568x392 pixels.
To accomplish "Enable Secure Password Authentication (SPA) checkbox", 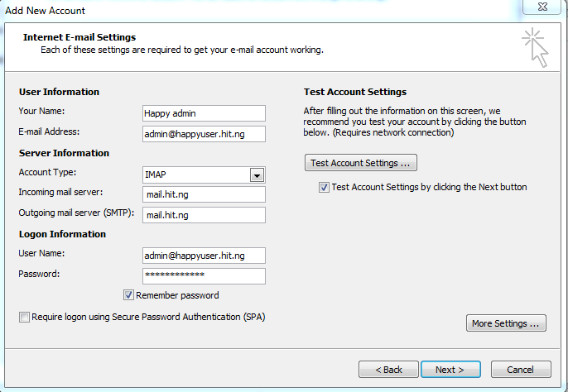I will click(x=24, y=318).
